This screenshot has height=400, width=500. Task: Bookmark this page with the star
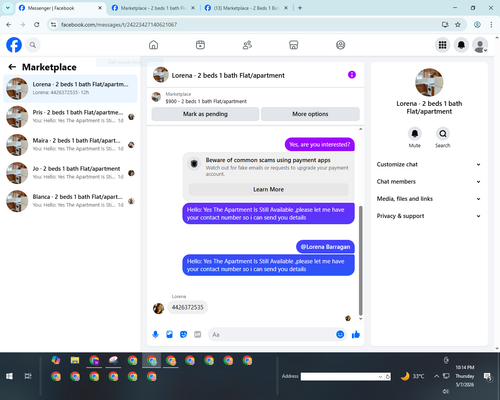(x=458, y=25)
